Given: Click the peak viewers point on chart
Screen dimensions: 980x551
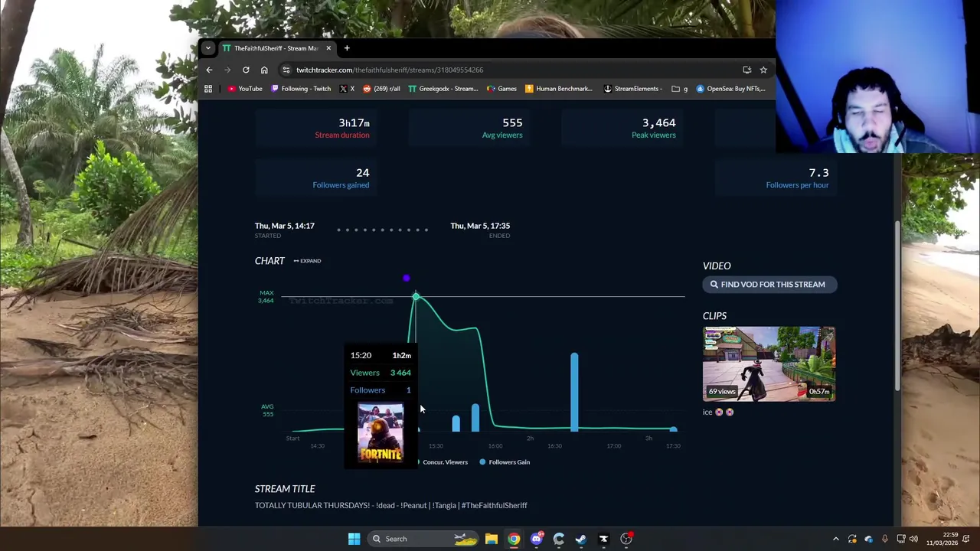Looking at the screenshot, I should click(x=416, y=296).
